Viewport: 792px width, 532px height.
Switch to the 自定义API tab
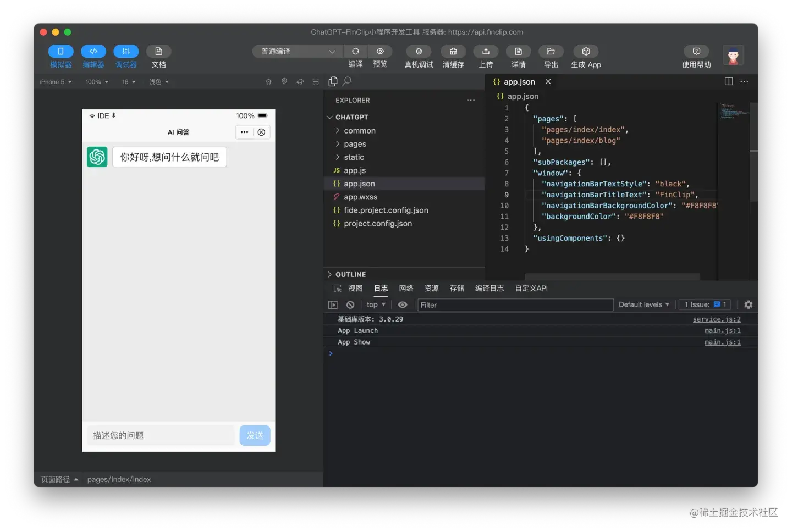531,289
